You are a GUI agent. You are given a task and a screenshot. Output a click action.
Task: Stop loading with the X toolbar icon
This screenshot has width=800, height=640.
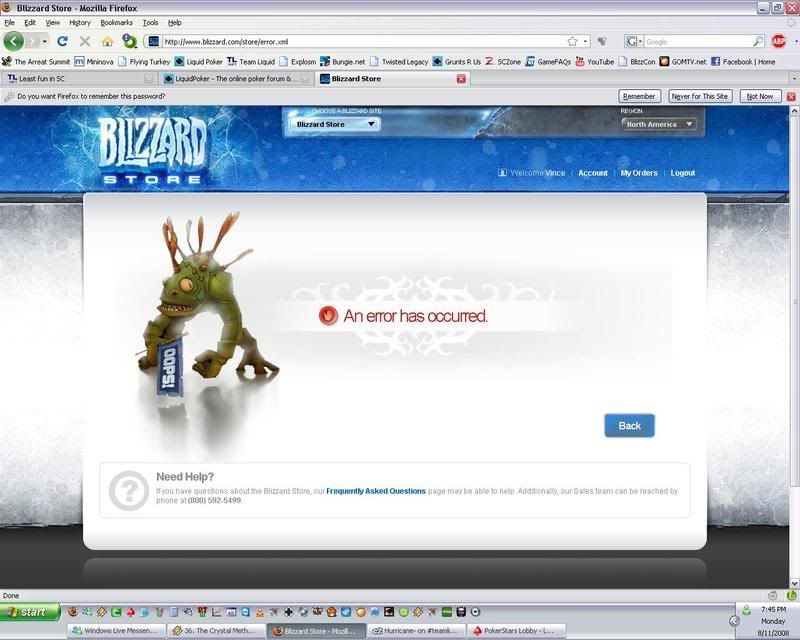(x=85, y=41)
